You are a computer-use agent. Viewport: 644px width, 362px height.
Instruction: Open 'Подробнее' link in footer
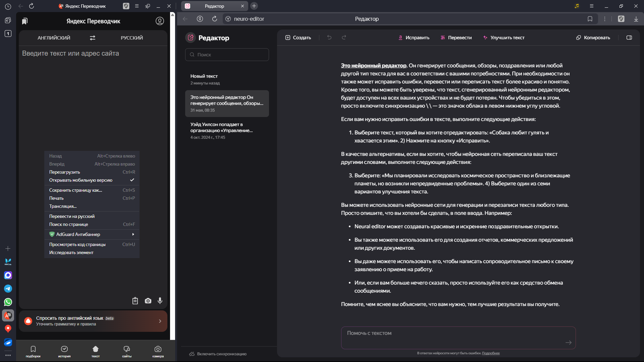pos(491,353)
